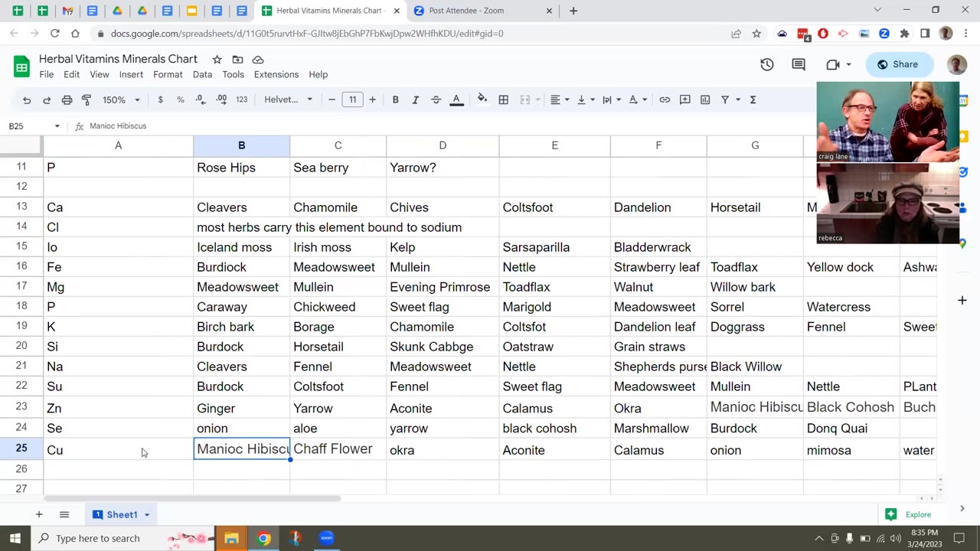980x551 pixels.
Task: Open the text color picker
Action: point(456,99)
